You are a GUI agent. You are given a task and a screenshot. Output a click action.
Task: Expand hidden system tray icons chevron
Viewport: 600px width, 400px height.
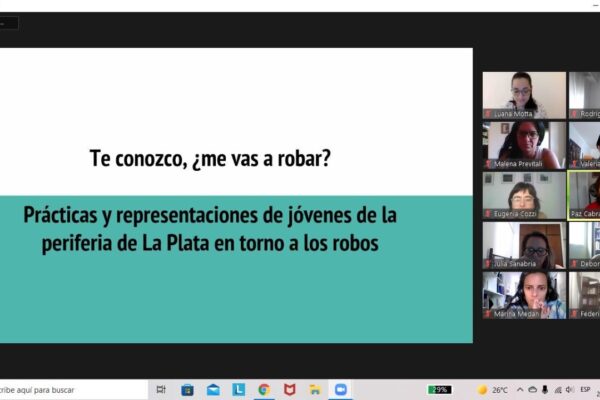[520, 390]
